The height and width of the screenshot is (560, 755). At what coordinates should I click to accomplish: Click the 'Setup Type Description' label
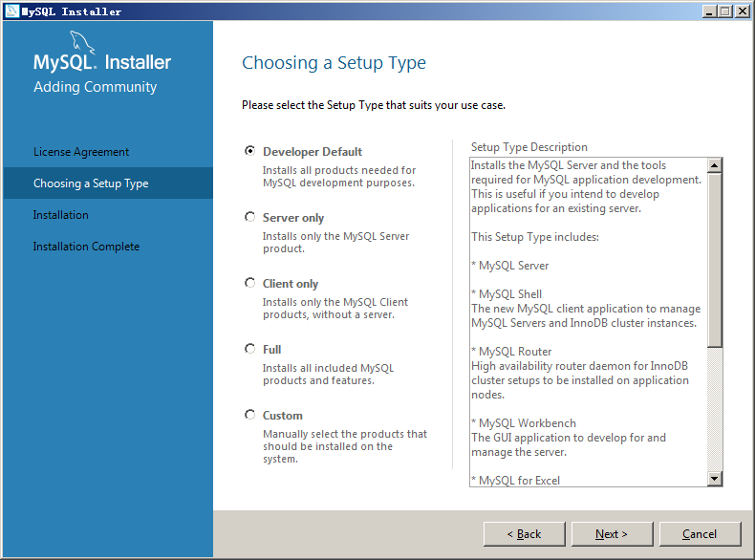[529, 147]
